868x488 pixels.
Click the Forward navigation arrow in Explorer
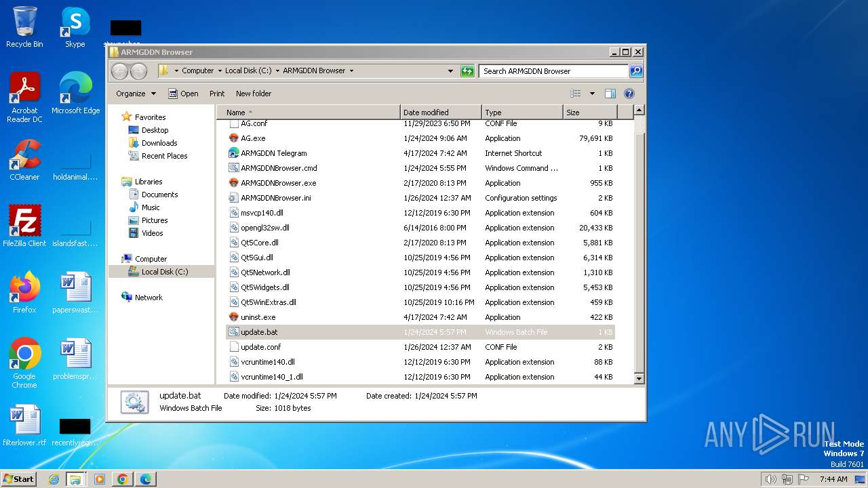138,70
